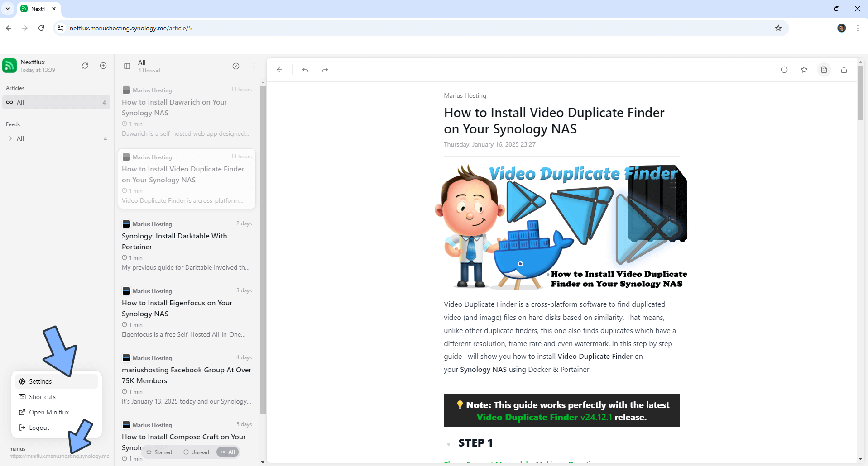Share the article via share icon

844,70
